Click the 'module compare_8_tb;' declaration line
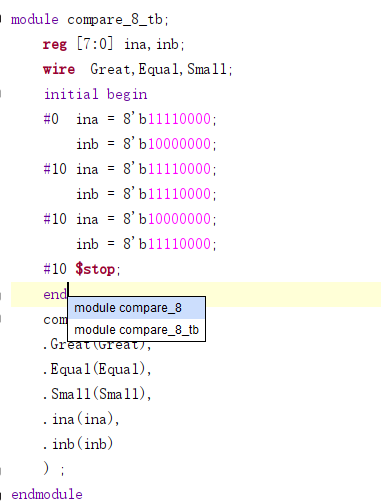The height and width of the screenshot is (503, 381). [90, 19]
